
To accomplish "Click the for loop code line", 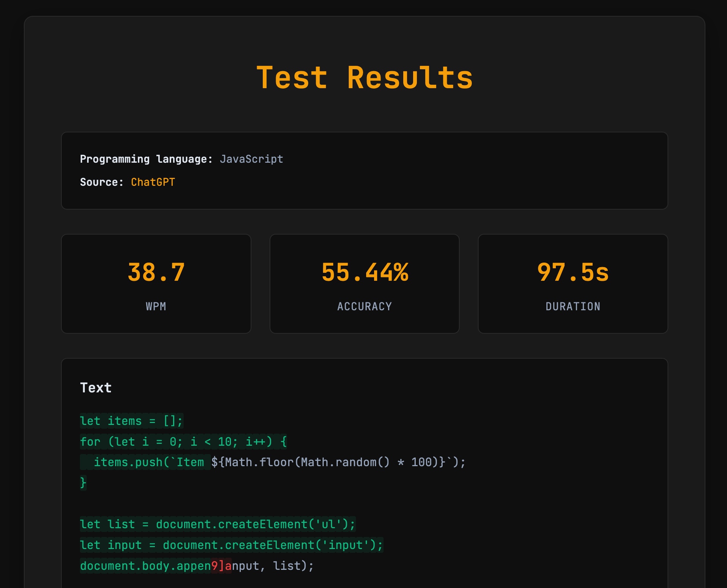I will click(x=183, y=442).
